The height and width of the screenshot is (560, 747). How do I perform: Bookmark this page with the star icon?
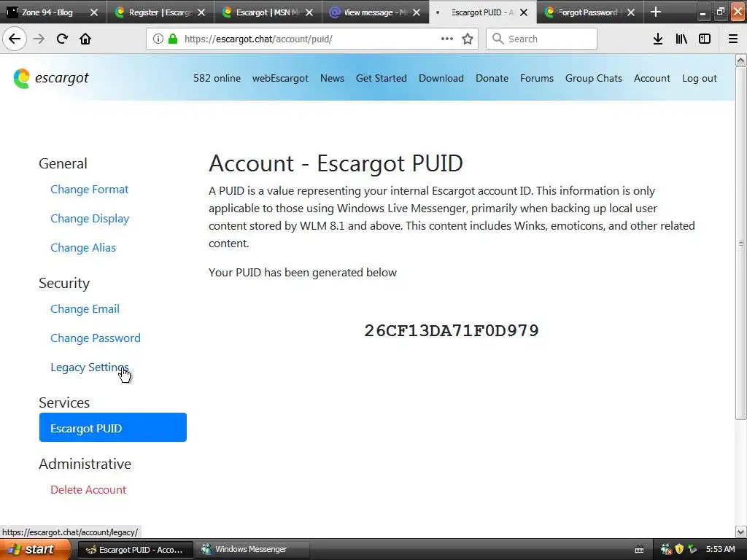click(x=468, y=39)
